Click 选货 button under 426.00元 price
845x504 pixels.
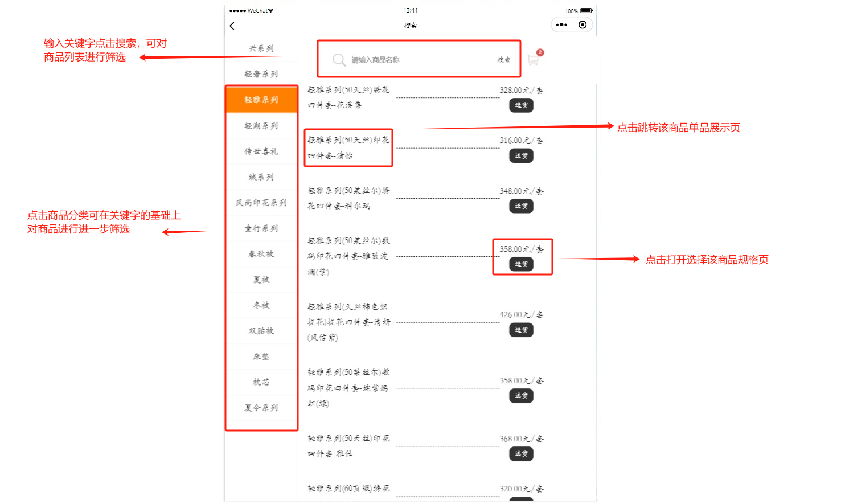521,330
